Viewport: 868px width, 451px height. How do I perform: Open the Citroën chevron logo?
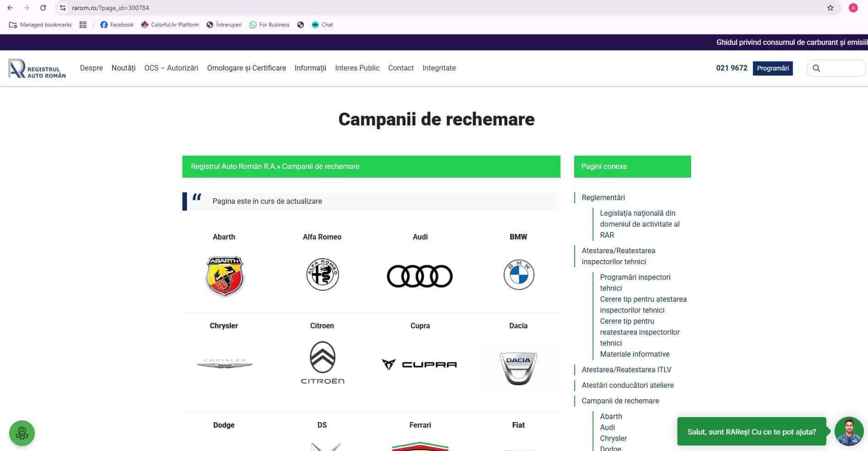(323, 362)
